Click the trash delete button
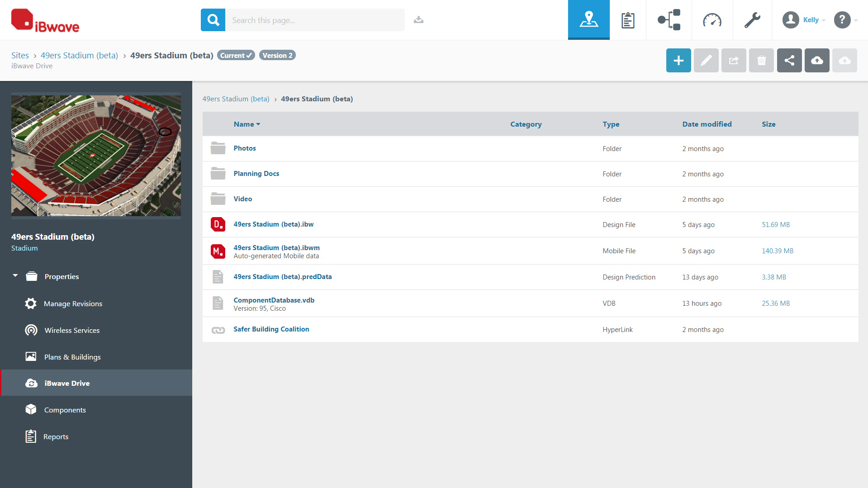 tap(761, 60)
